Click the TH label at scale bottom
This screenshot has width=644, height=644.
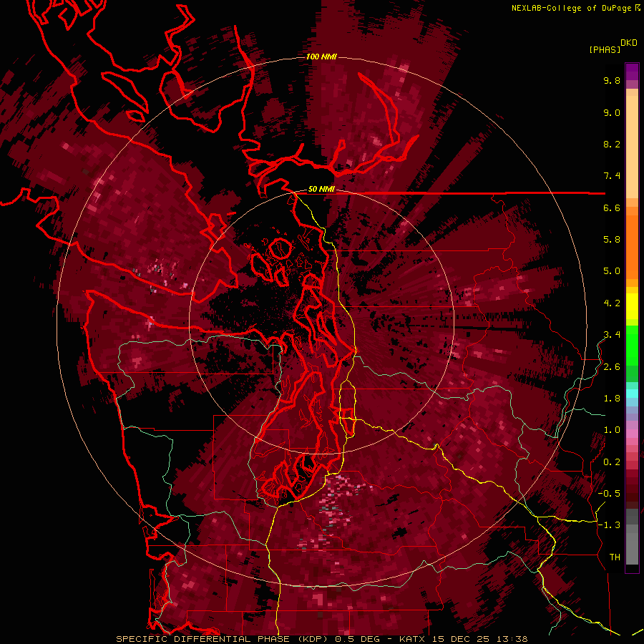pos(615,557)
